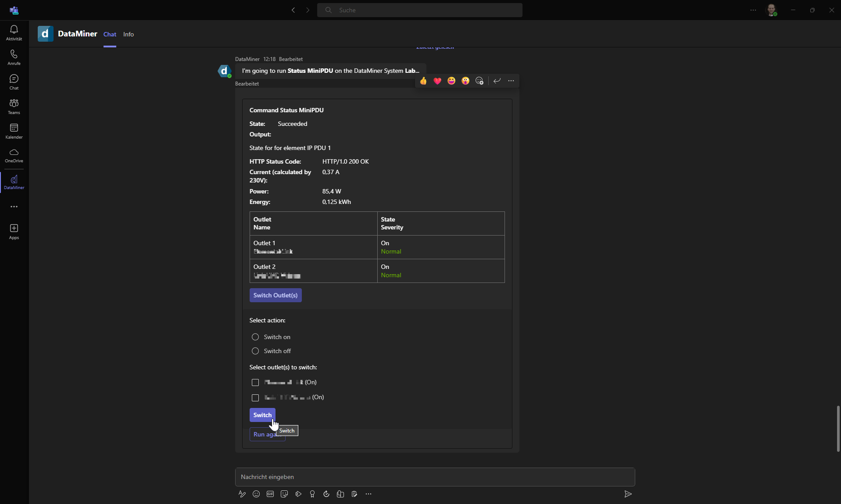
Task: Click the 'HTTP/1.0 200 OK' value
Action: click(346, 161)
